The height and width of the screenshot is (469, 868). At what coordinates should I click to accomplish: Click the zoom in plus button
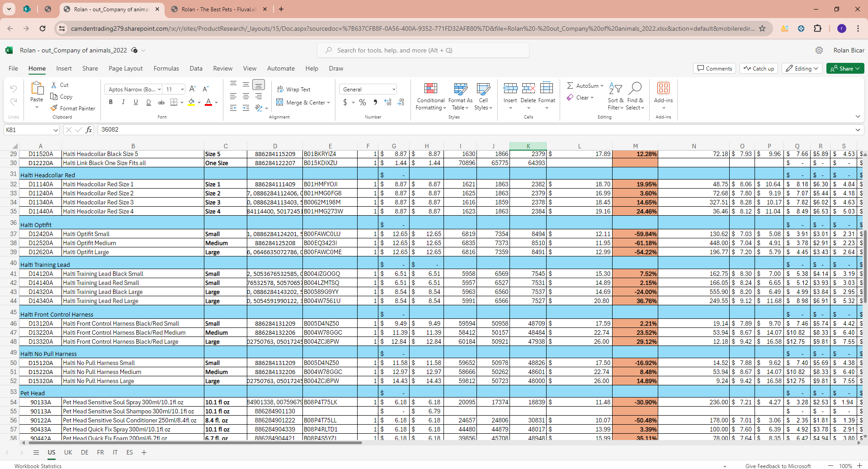tap(860, 466)
